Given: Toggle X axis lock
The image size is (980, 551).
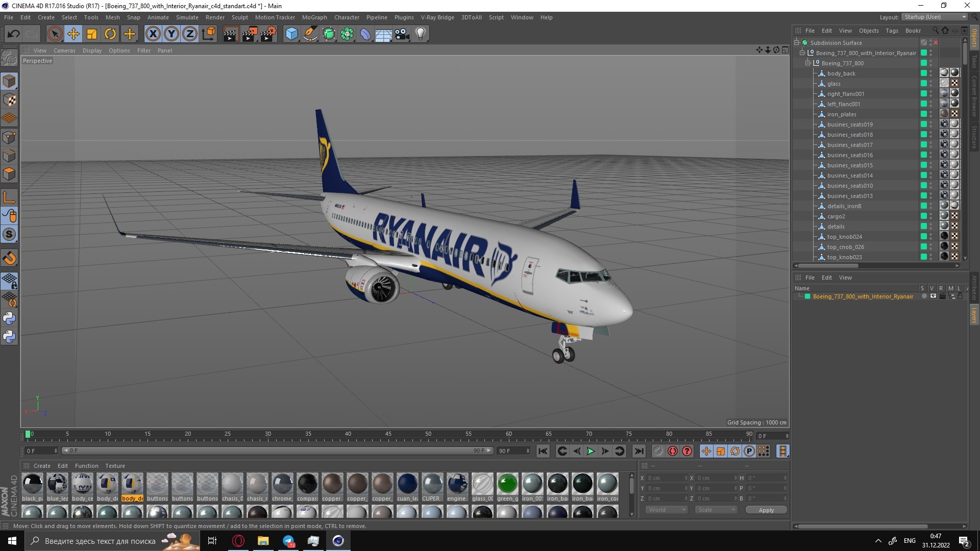Looking at the screenshot, I should pyautogui.click(x=153, y=34).
